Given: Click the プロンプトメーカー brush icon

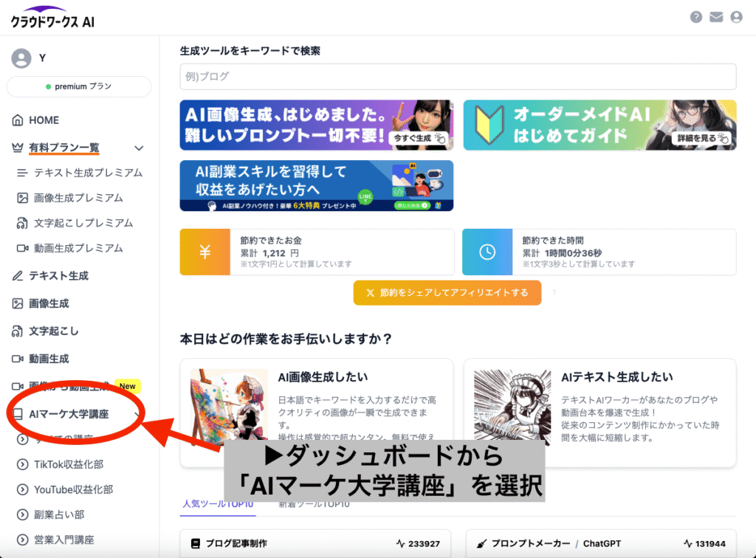Looking at the screenshot, I should pos(481,543).
